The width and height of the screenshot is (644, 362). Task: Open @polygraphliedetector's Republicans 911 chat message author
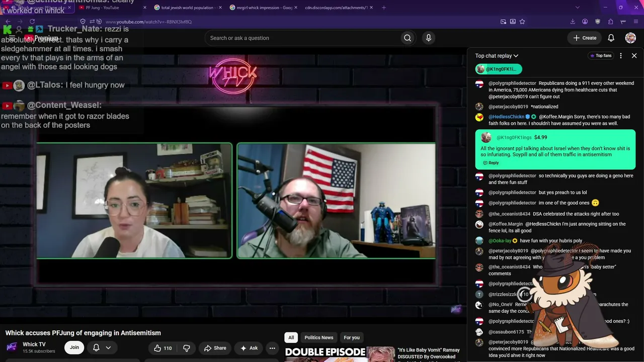(512, 83)
